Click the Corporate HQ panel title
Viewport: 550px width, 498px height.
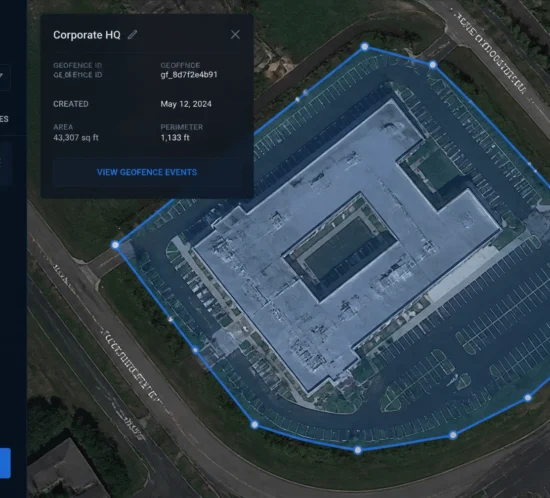[87, 35]
